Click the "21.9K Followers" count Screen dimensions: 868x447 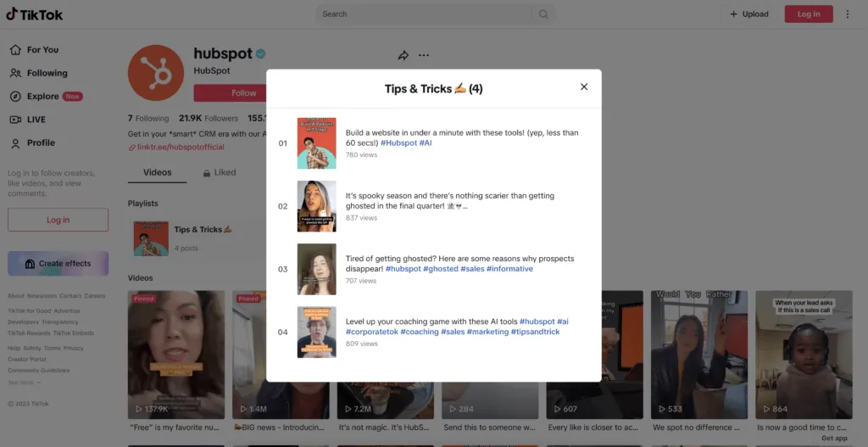[x=209, y=118]
